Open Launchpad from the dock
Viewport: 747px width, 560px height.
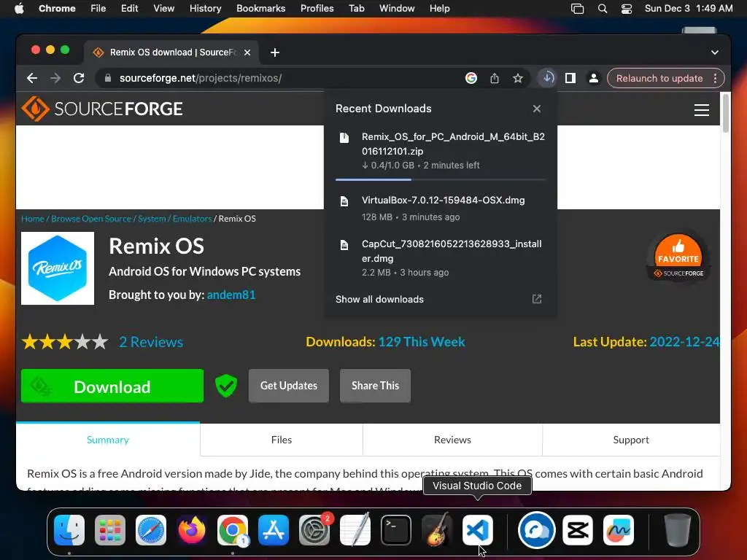110,530
